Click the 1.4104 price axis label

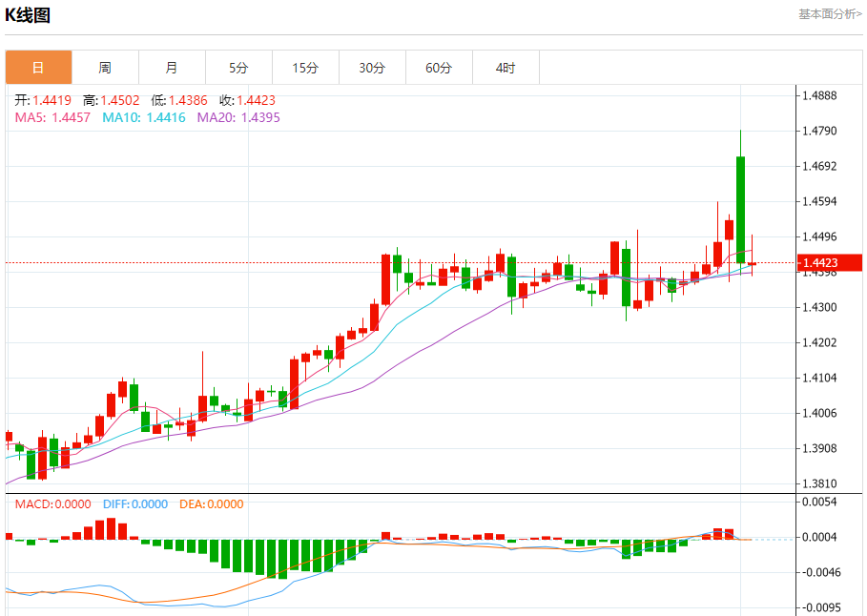[x=819, y=378]
